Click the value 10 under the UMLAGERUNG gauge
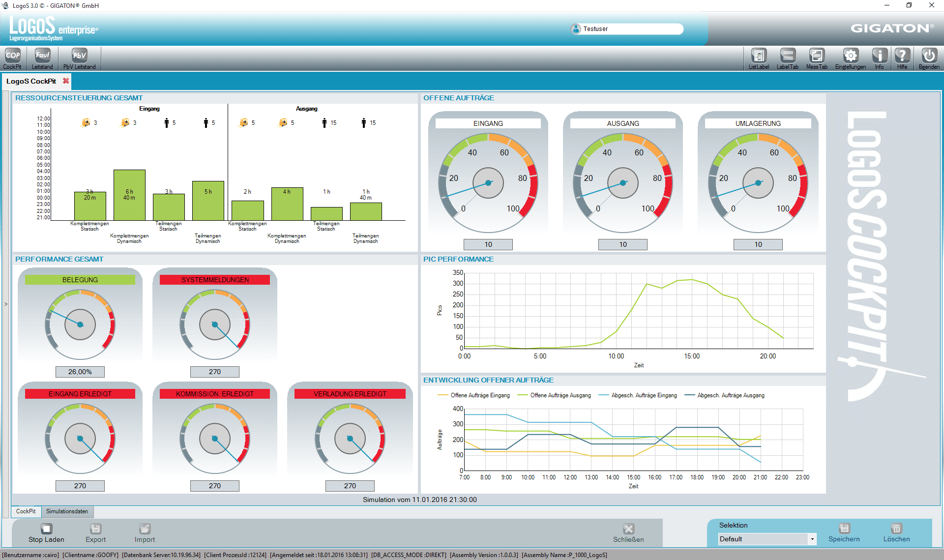 [x=758, y=244]
